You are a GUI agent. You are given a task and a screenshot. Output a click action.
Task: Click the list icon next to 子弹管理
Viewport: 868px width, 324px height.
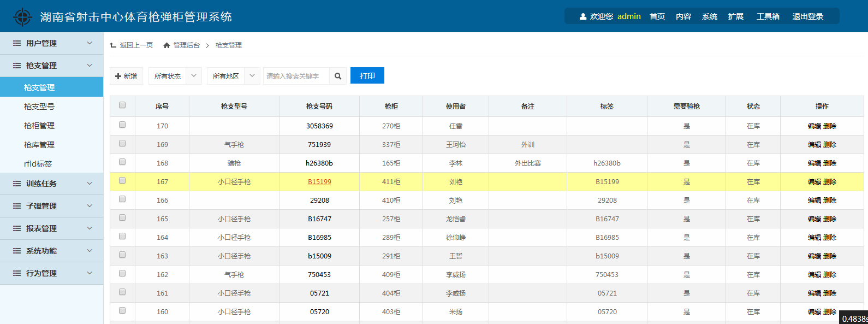coord(17,206)
